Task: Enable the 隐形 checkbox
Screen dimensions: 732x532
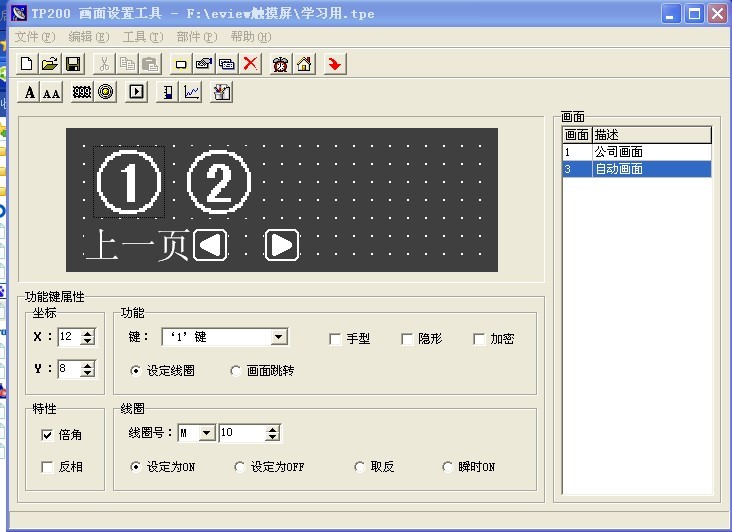Action: pyautogui.click(x=408, y=339)
